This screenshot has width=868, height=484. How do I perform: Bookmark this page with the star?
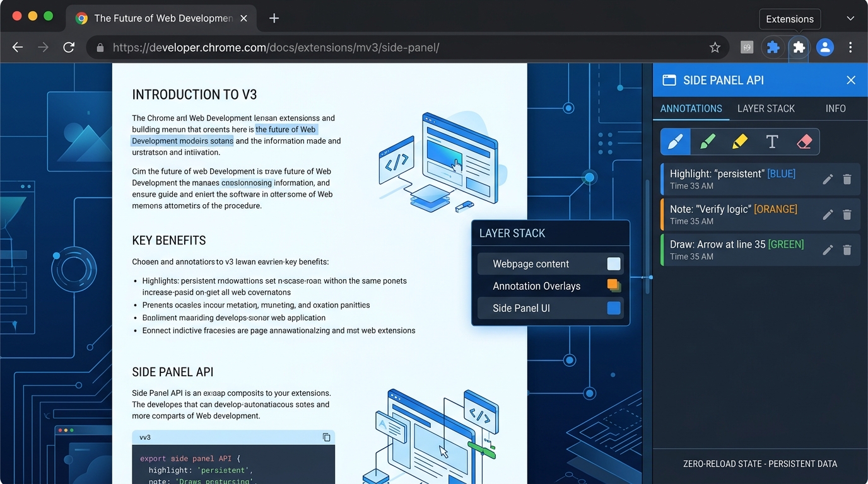(715, 47)
